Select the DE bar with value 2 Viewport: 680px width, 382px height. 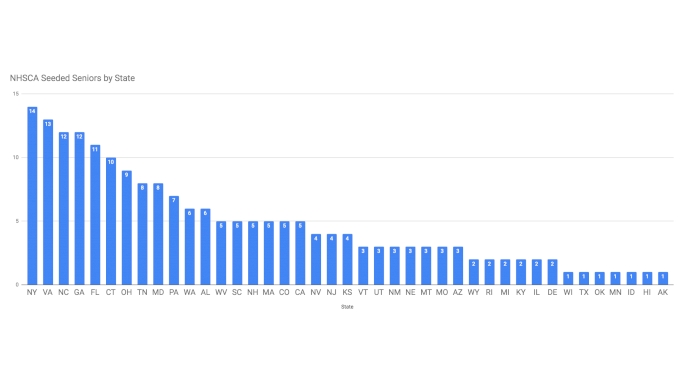pyautogui.click(x=552, y=272)
